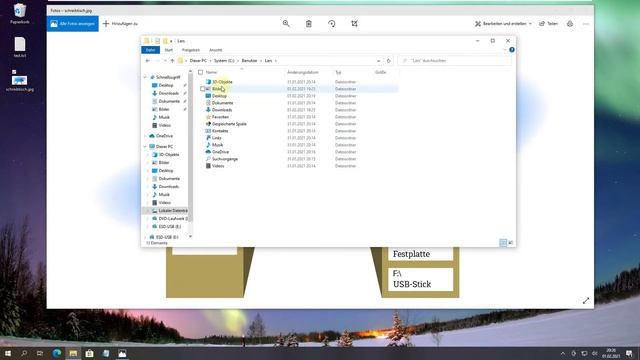Click the up-one-level arrow in Explorer
The width and height of the screenshot is (640, 360).
pyautogui.click(x=172, y=61)
